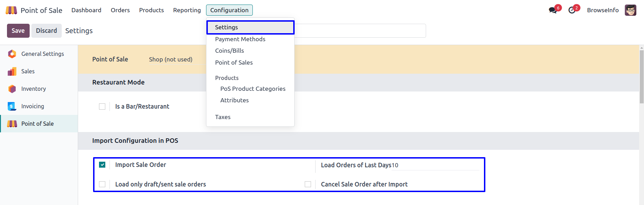The width and height of the screenshot is (644, 205).
Task: Select Payment Methods from the menu
Action: tap(240, 39)
